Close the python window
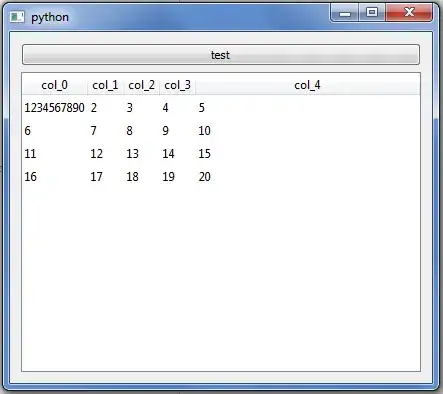The image size is (443, 394). tap(409, 13)
